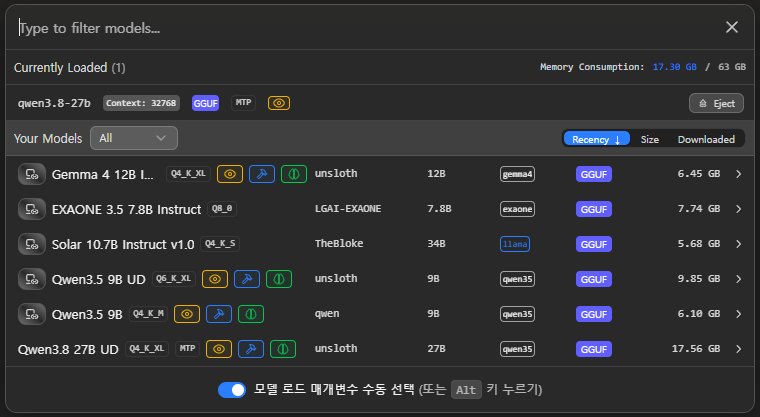760x417 pixels.
Task: Click green reasoning icon on Qwen3.5 9B Q4_K_M row
Action: tap(251, 314)
